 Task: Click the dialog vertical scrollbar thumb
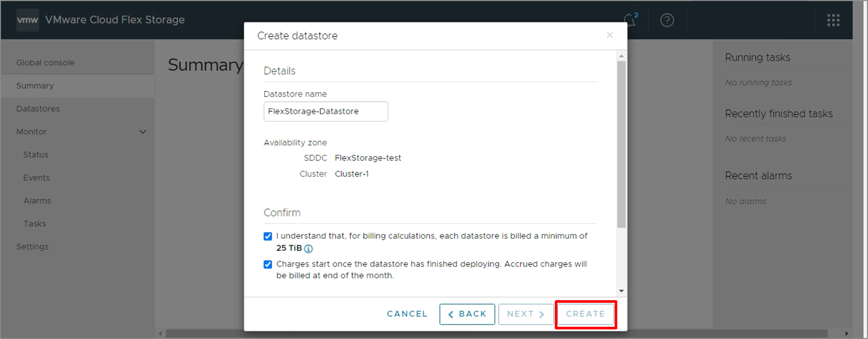coord(621,144)
